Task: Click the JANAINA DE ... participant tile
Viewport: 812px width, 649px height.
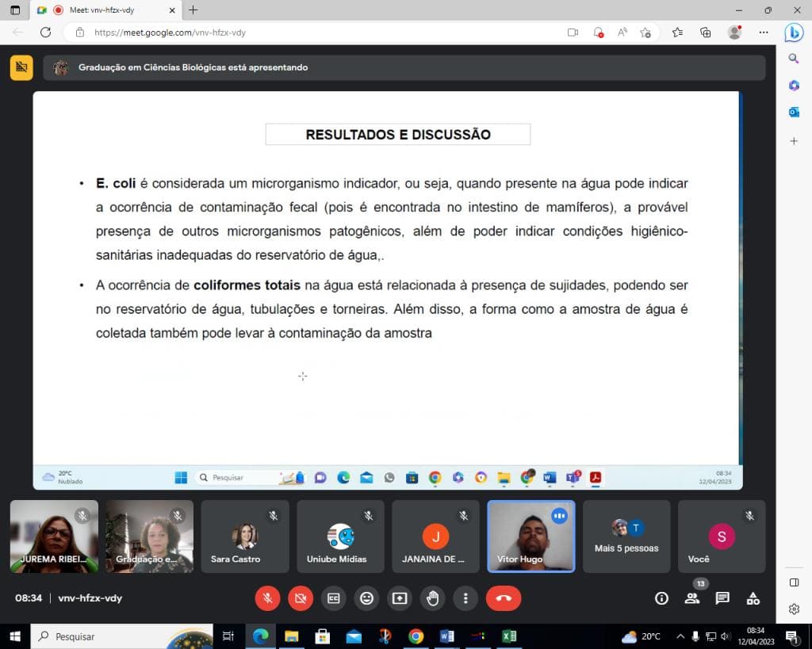Action: coord(436,536)
